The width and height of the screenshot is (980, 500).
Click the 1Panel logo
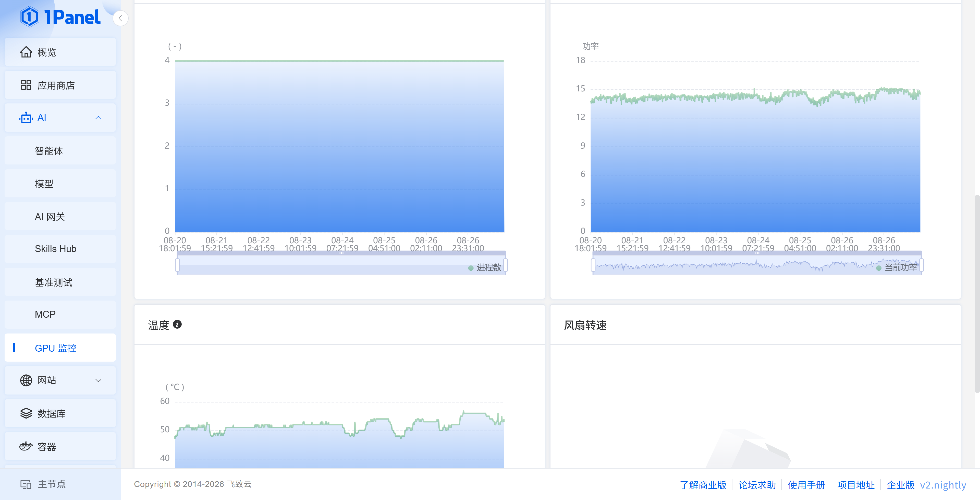coord(60,17)
